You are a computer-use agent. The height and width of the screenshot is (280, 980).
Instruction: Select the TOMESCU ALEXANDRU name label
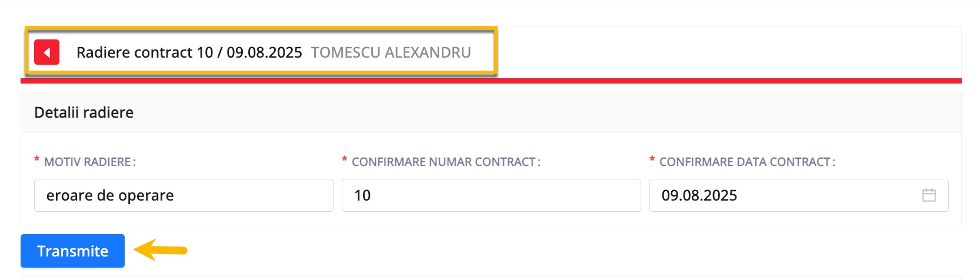[391, 52]
